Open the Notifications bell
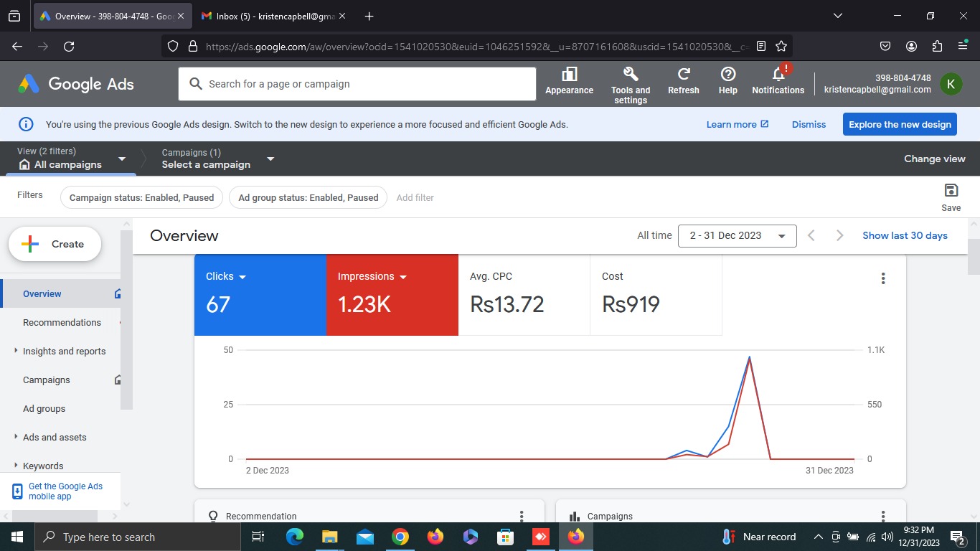The image size is (980, 551). tap(778, 75)
